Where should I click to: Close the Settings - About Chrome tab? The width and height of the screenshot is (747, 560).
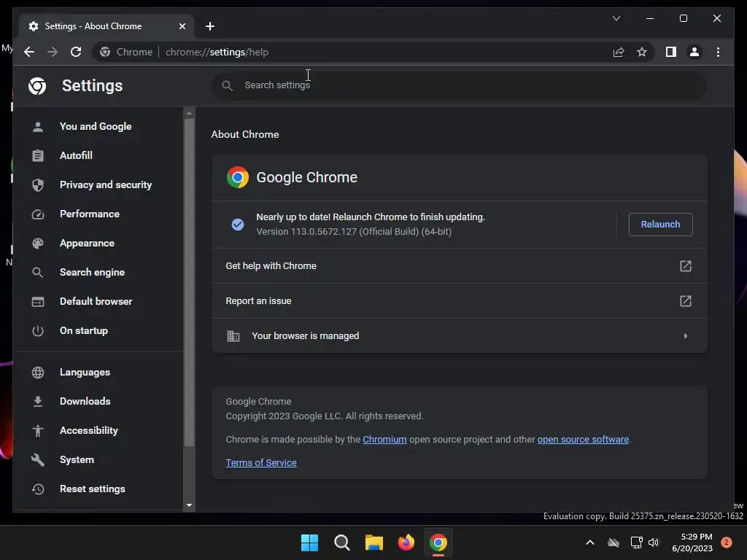tap(182, 26)
